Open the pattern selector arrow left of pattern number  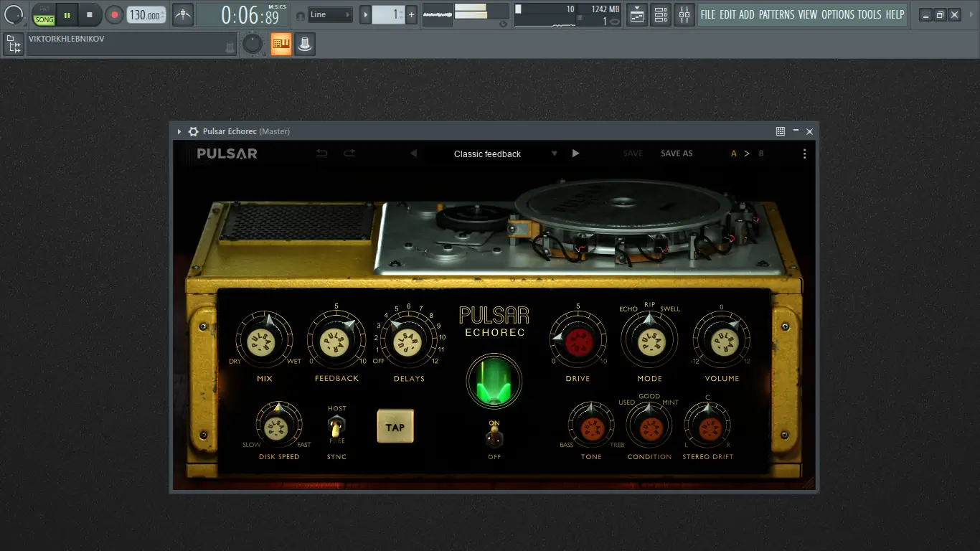365,14
